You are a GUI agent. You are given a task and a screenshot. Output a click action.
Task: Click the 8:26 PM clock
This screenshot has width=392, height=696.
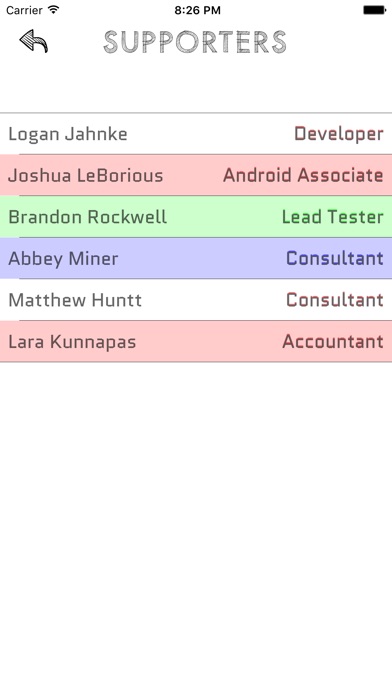197,10
